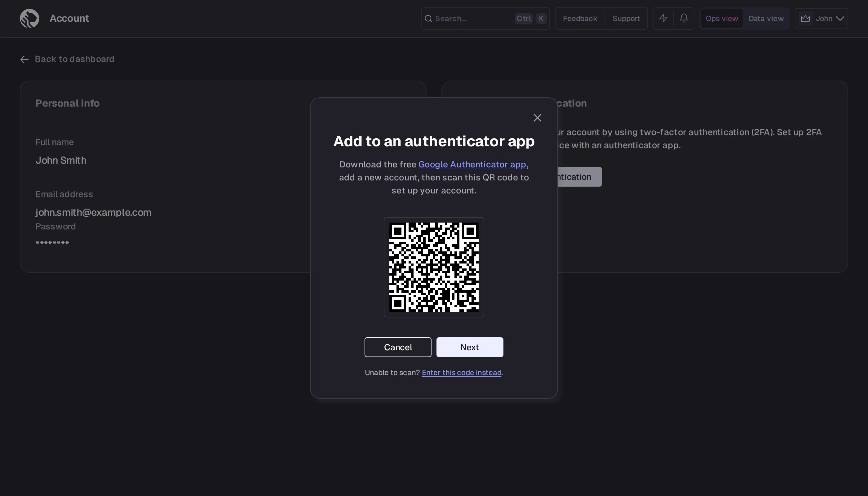Close the authenticator dialog with X

tap(537, 118)
